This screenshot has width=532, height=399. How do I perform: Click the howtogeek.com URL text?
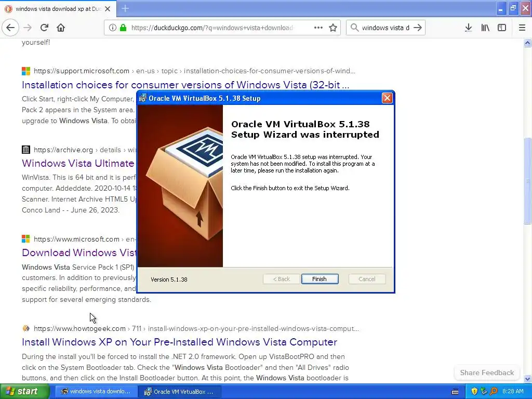(x=79, y=328)
